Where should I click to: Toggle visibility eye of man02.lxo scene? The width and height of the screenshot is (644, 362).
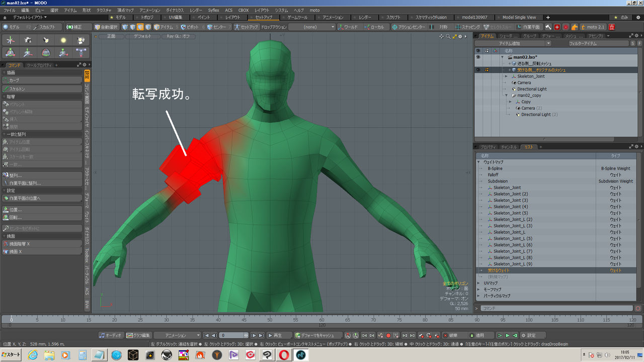point(478,57)
